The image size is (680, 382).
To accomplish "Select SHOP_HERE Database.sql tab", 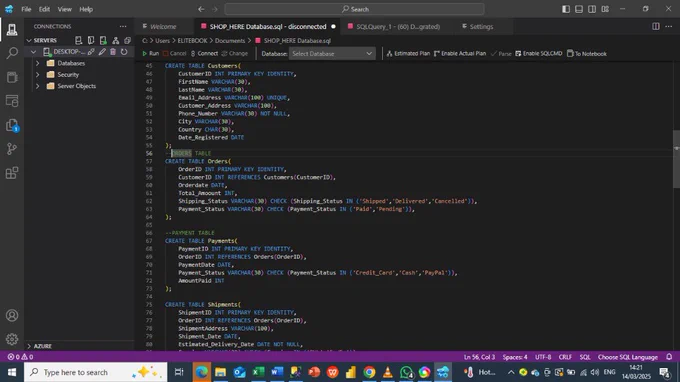I will coord(268,26).
